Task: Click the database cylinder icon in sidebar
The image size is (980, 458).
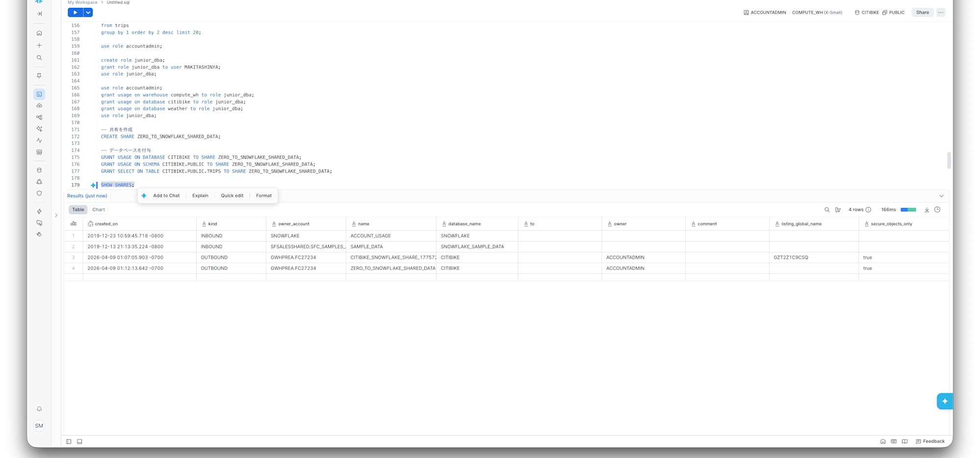Action: pos(39,170)
